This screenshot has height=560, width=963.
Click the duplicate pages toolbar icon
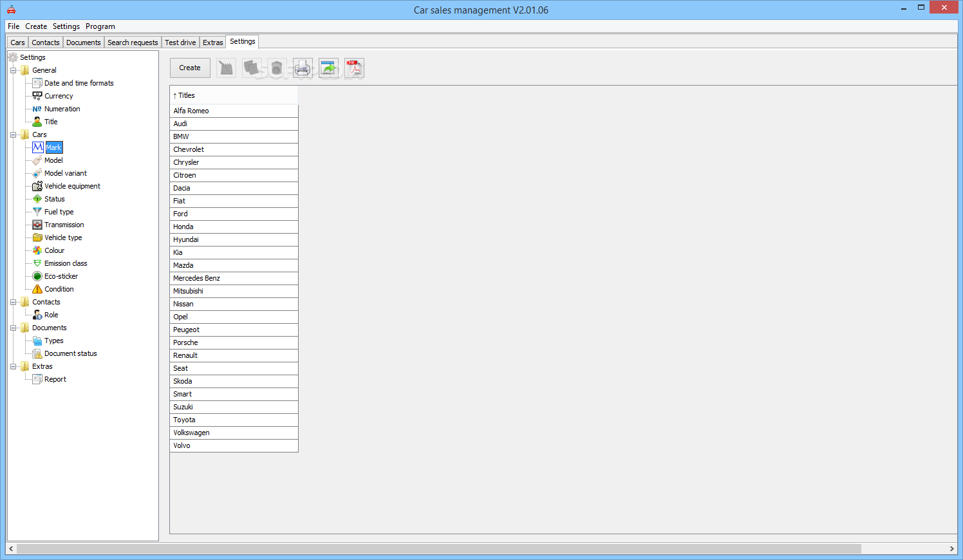tap(252, 68)
